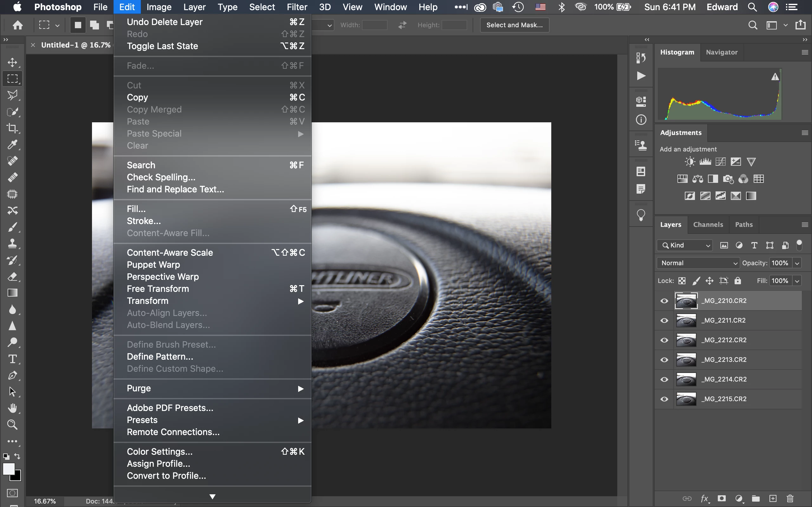Select the Horizontal Type tool
Viewport: 812px width, 507px height.
[x=12, y=359]
